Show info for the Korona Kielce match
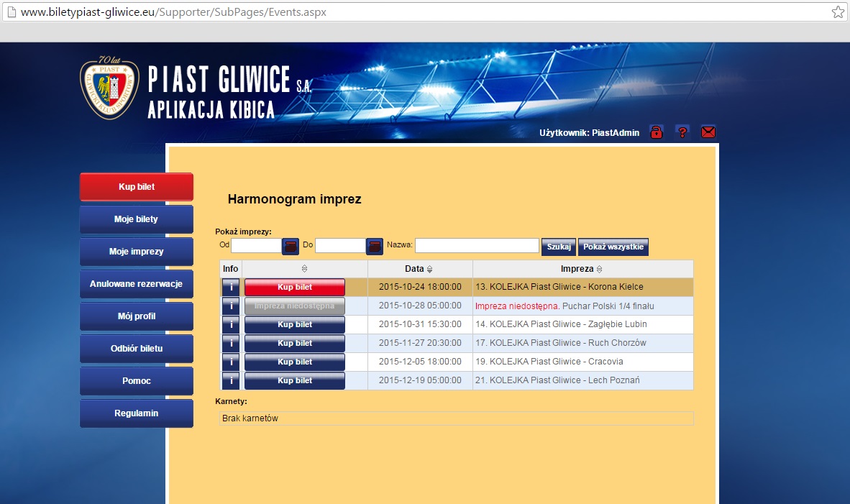The image size is (850, 504). (x=230, y=287)
